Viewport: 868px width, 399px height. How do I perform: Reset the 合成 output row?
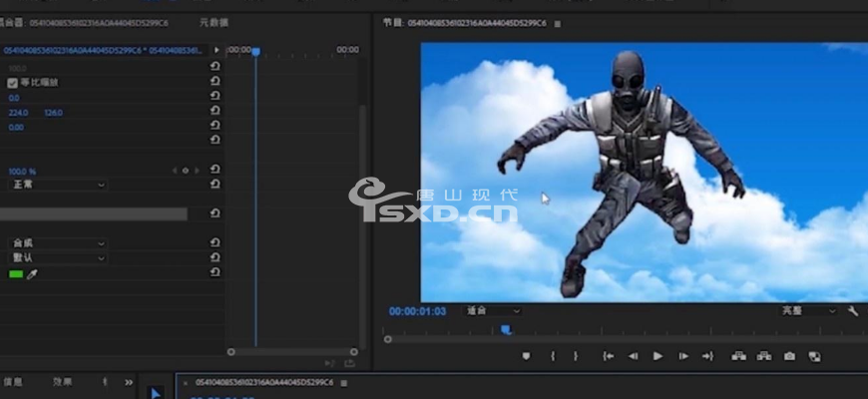click(215, 242)
